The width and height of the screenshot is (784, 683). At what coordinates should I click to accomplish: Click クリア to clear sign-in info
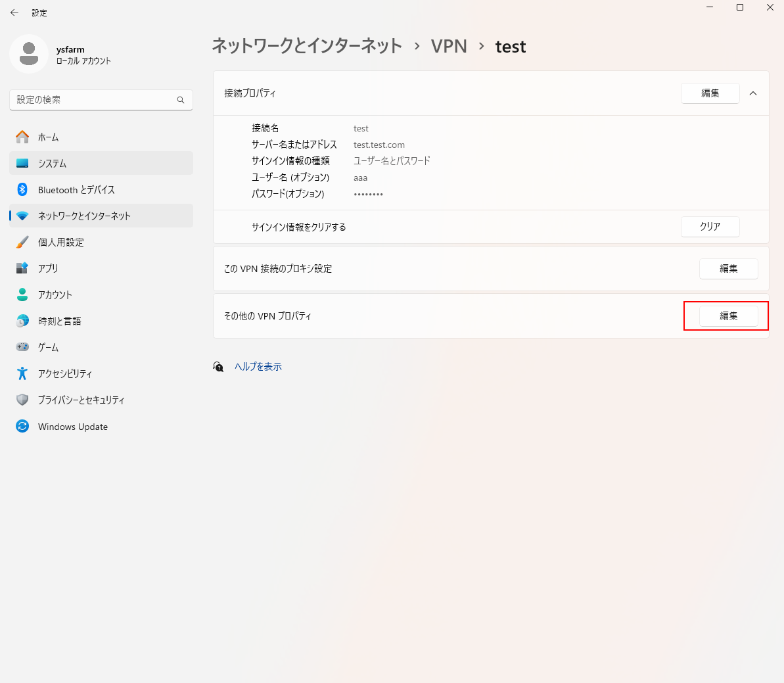(x=710, y=226)
